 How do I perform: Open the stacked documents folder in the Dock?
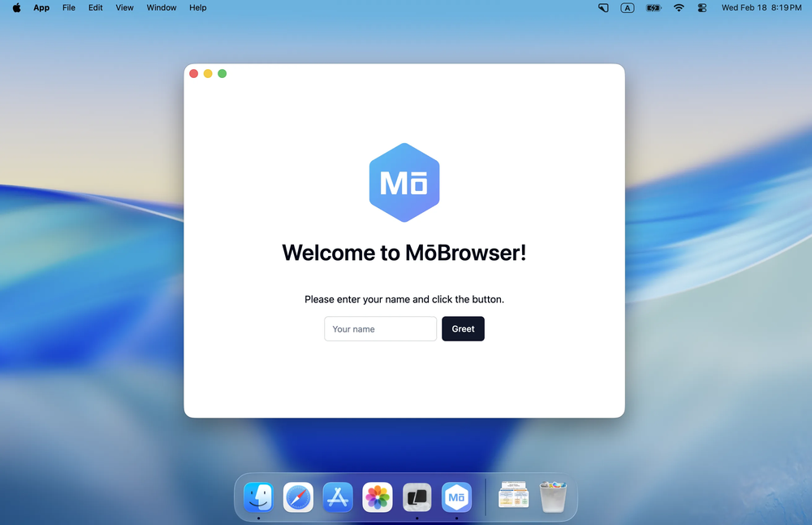click(x=513, y=497)
